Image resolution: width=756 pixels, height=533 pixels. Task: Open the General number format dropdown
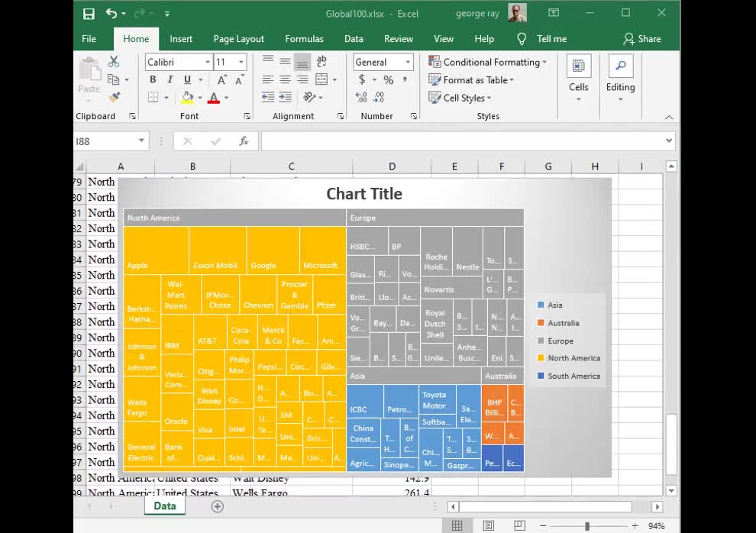tap(408, 62)
